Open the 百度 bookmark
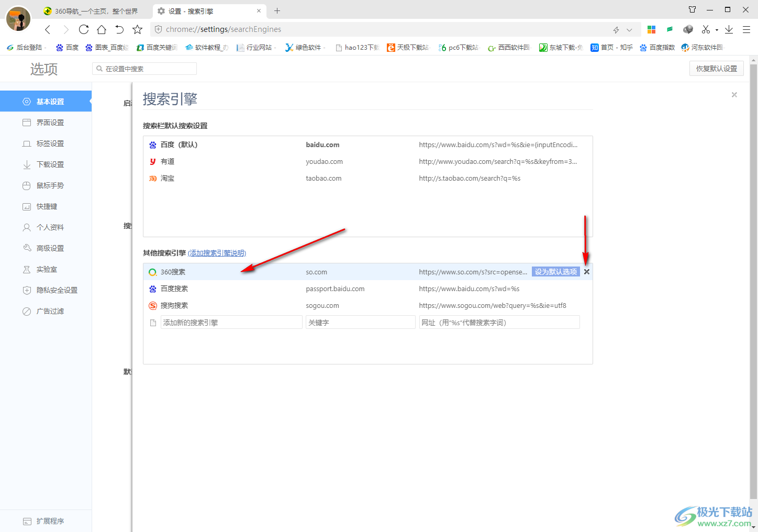 pos(67,47)
